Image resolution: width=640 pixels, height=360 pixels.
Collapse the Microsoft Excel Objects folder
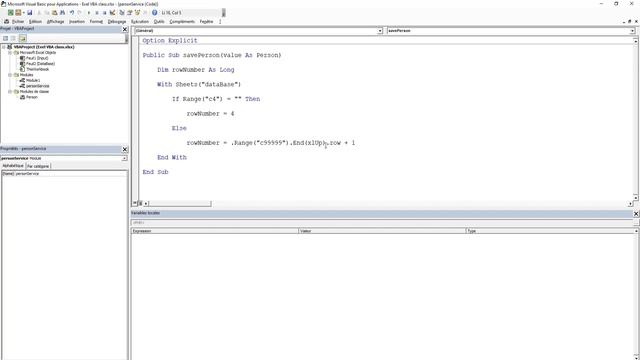[x=10, y=53]
